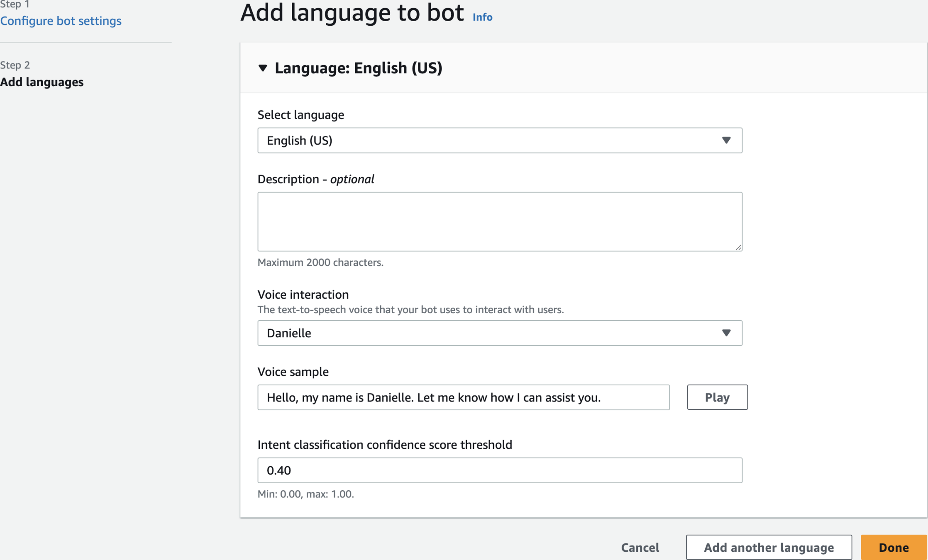The height and width of the screenshot is (560, 928).
Task: Click the Voice interaction label
Action: coord(303,295)
